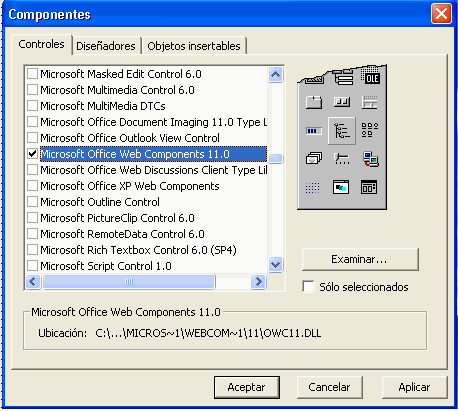Switch to the Controles tab

[x=41, y=44]
